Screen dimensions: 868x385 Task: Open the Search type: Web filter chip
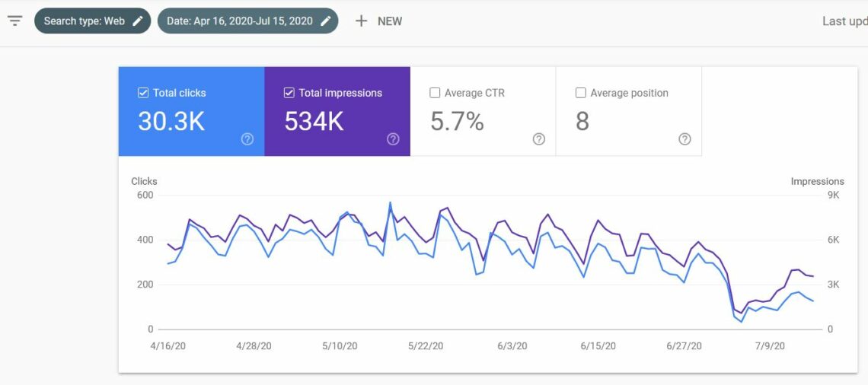pyautogui.click(x=84, y=21)
